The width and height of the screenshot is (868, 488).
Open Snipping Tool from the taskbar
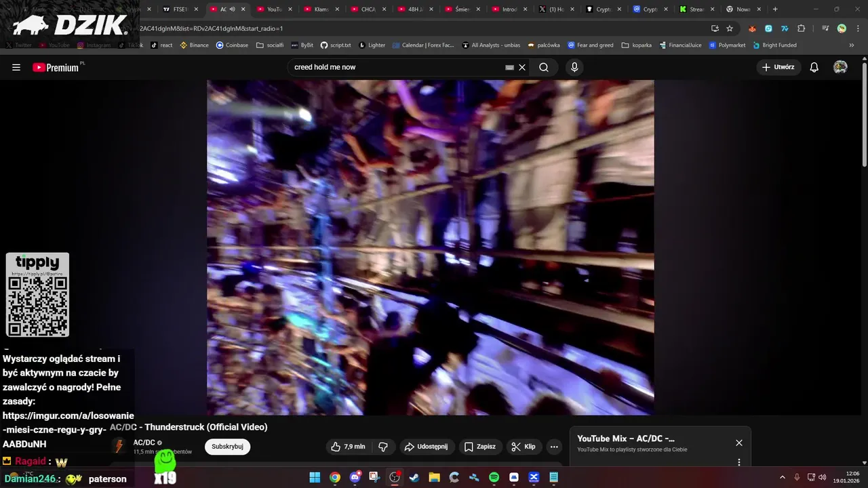point(374,477)
